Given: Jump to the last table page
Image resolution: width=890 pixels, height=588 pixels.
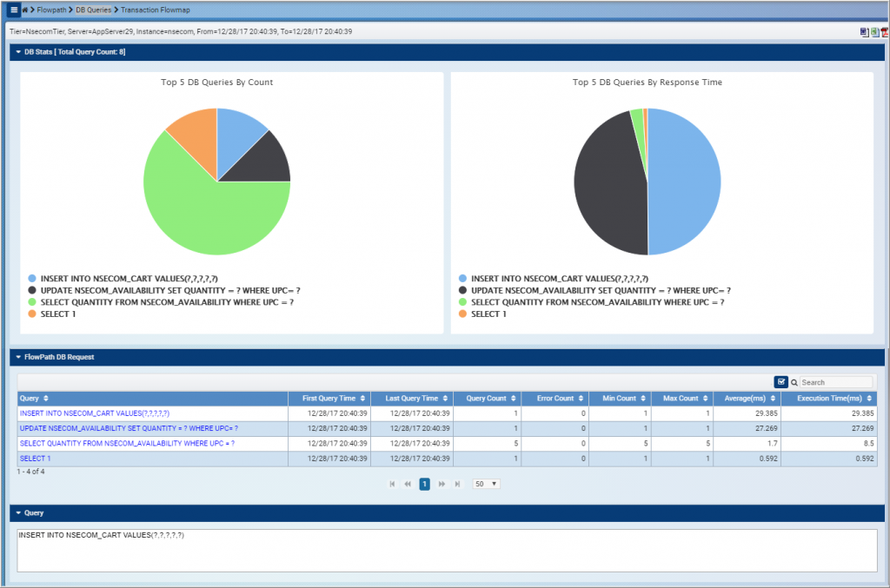Looking at the screenshot, I should coord(457,484).
